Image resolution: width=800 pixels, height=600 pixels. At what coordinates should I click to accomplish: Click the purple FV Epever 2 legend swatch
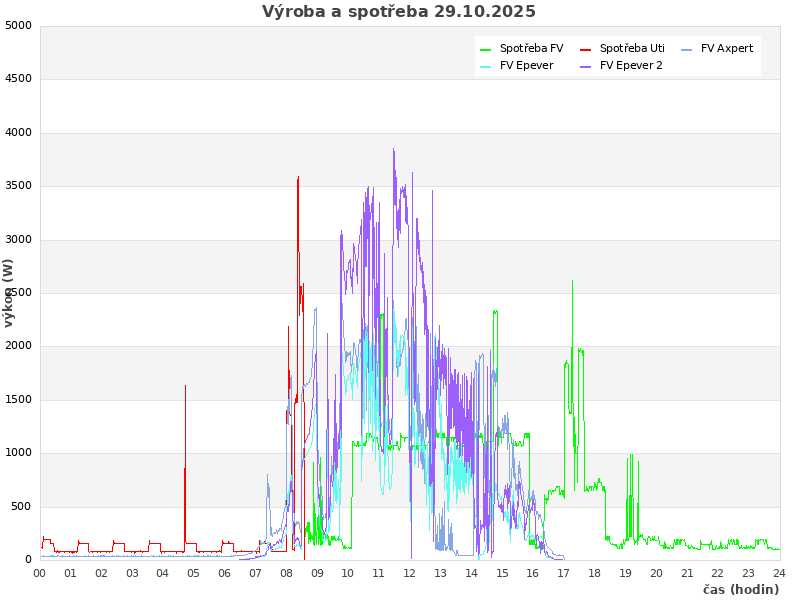[x=586, y=66]
